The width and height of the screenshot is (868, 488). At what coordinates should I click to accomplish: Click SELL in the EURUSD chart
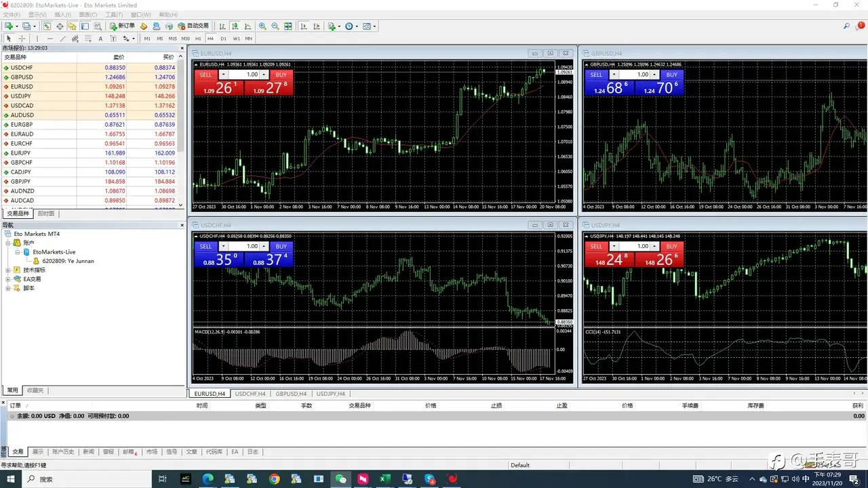205,75
